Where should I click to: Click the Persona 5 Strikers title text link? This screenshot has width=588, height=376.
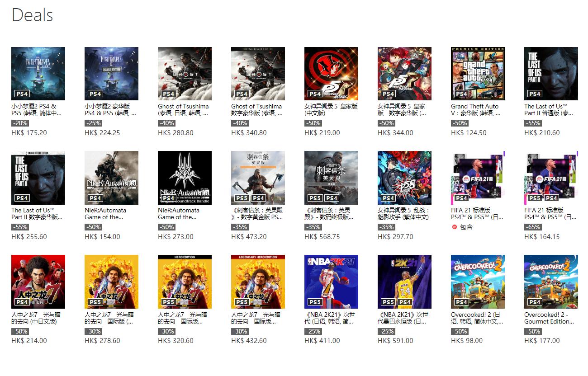[403, 214]
